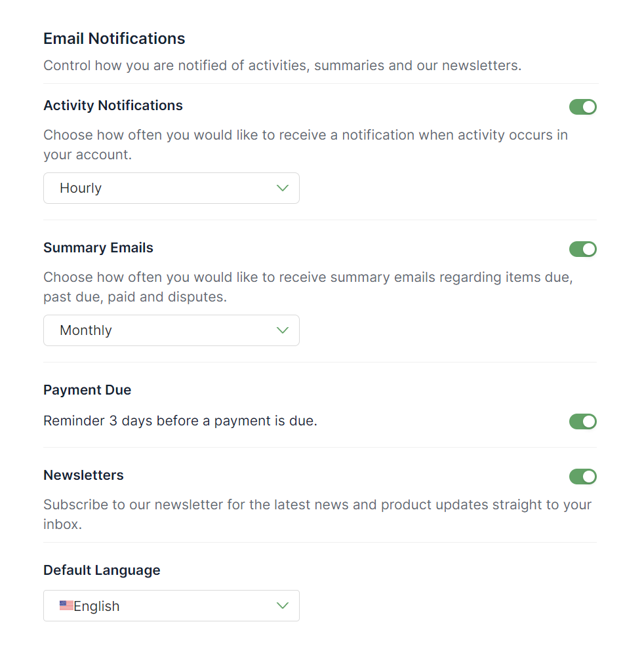
Task: Unsubscribe using the Newsletters toggle
Action: (583, 477)
